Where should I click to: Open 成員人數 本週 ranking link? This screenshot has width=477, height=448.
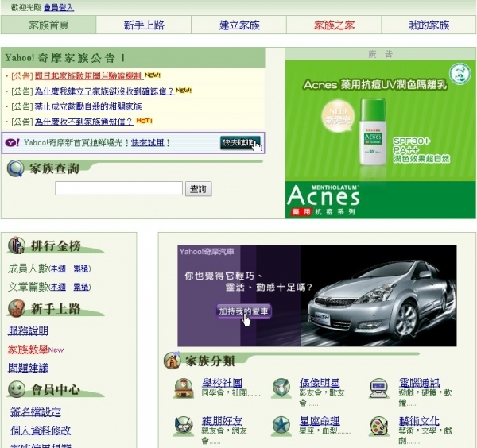point(58,268)
